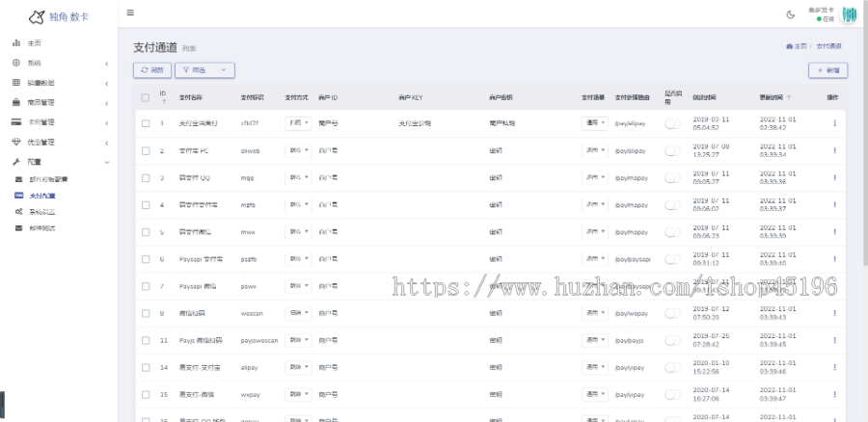Open payment method dropdown in mqq row
Screen dimensions: 868x422
point(298,177)
